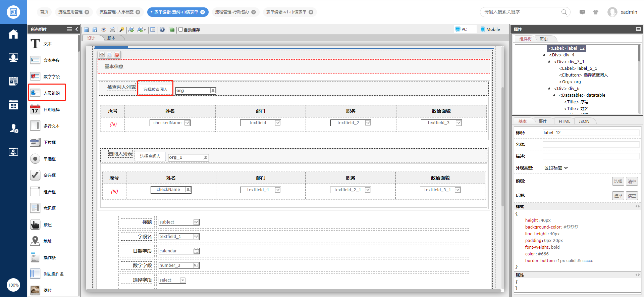Open the home icon in left sidebar
The image size is (644, 297).
(13, 34)
